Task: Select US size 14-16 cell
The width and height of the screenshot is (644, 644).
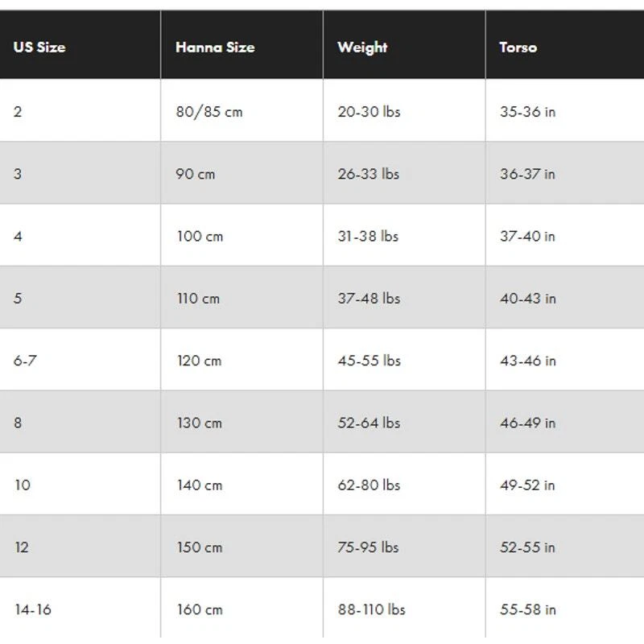Action: pos(33,609)
